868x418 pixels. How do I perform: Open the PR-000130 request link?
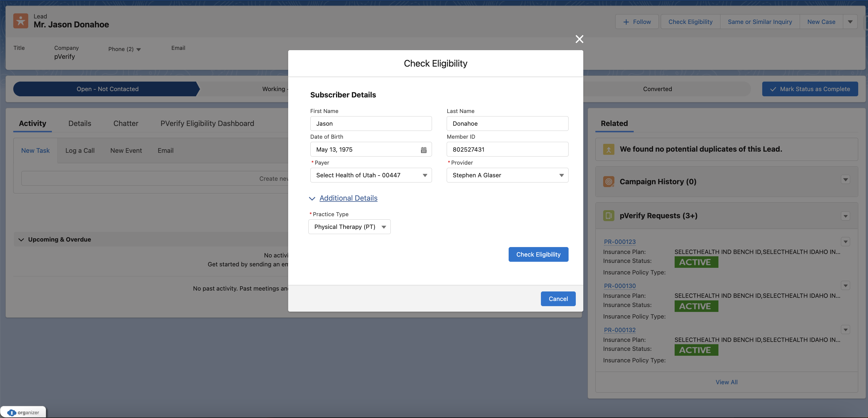pos(619,286)
